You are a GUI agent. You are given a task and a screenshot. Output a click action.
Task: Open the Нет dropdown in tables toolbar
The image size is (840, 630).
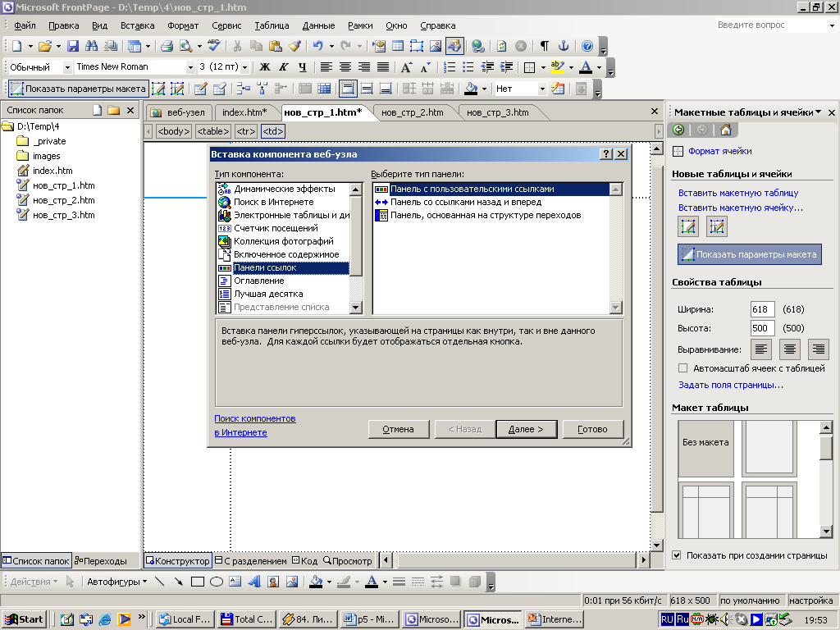tap(542, 89)
